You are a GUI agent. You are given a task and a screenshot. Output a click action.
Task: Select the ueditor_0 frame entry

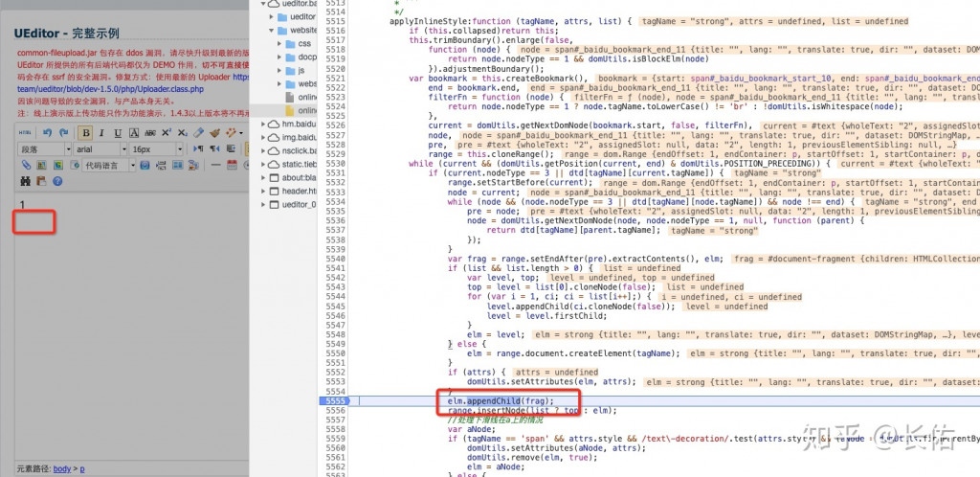coord(299,204)
